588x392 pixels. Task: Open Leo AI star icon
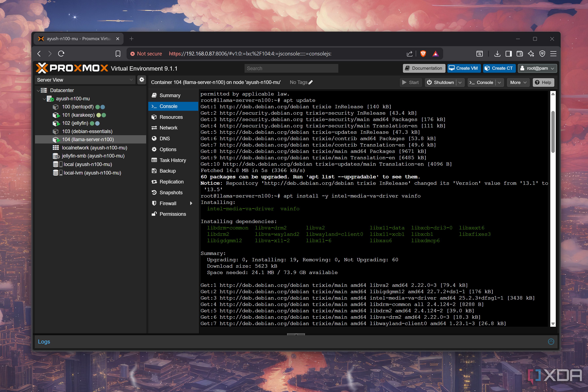(531, 54)
